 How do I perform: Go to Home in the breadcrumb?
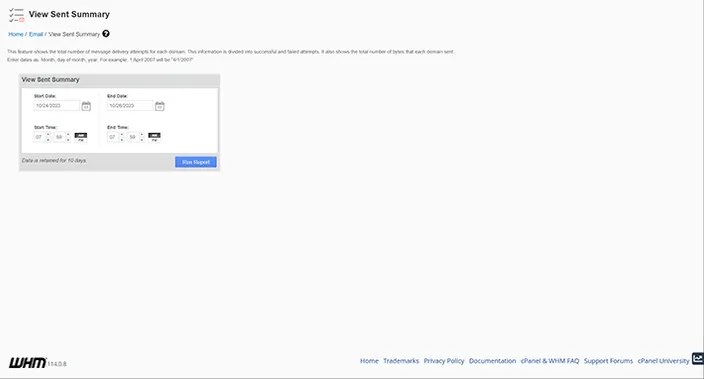(x=16, y=34)
